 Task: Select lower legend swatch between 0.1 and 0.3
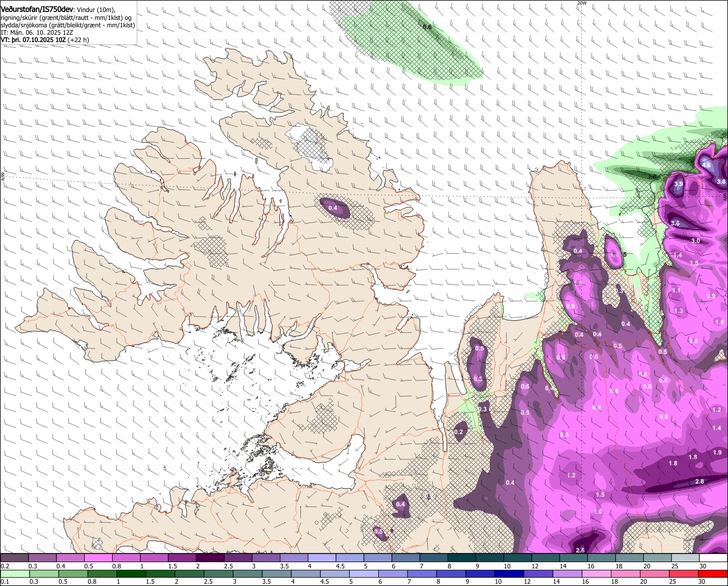15,573
